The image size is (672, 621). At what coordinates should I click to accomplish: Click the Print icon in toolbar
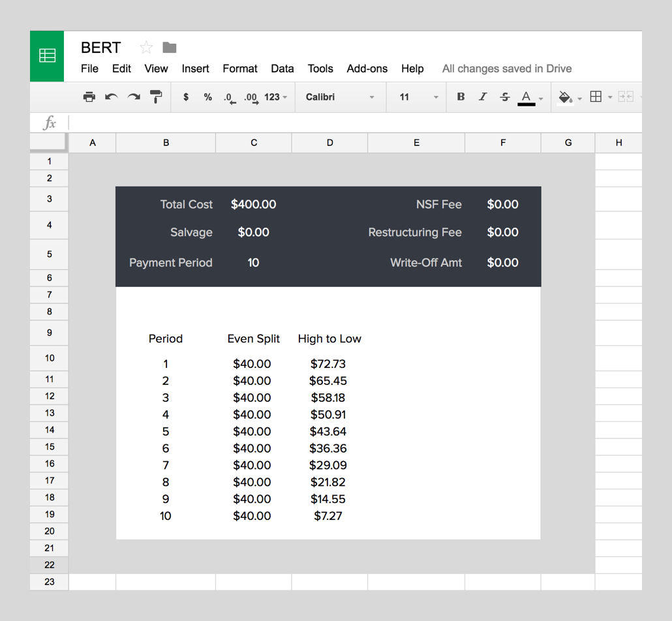click(89, 97)
